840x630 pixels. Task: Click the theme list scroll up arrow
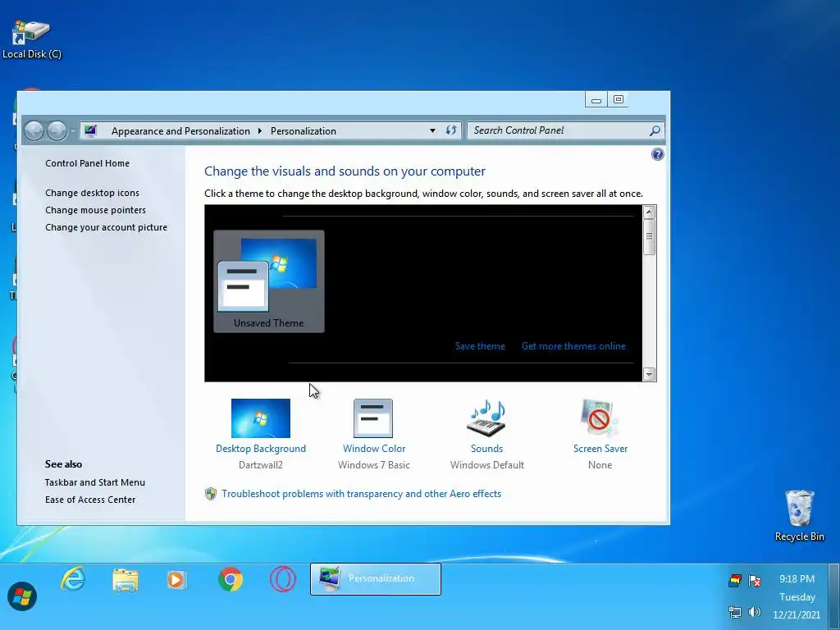coord(649,212)
